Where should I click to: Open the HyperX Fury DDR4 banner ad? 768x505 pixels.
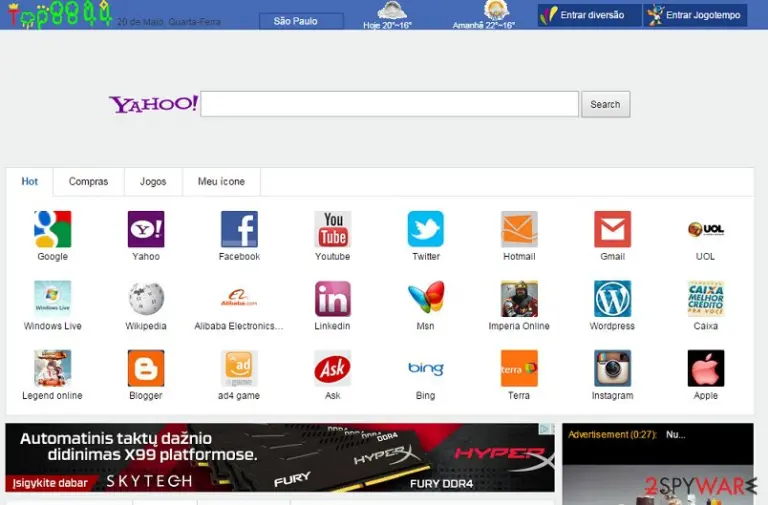tap(280, 457)
